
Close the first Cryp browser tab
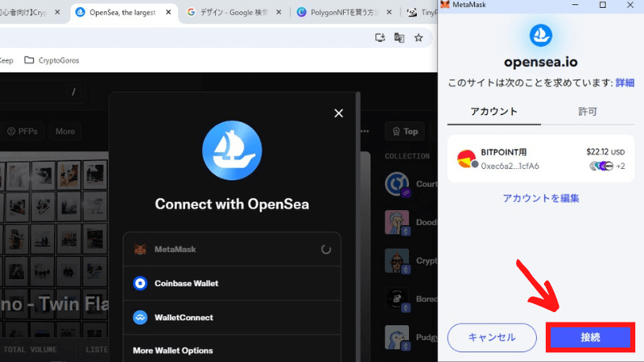coord(57,12)
